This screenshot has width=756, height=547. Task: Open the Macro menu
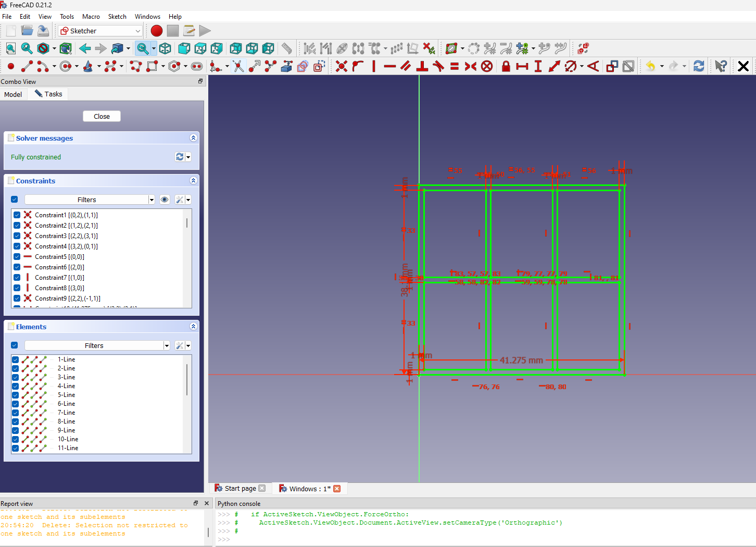click(x=91, y=17)
